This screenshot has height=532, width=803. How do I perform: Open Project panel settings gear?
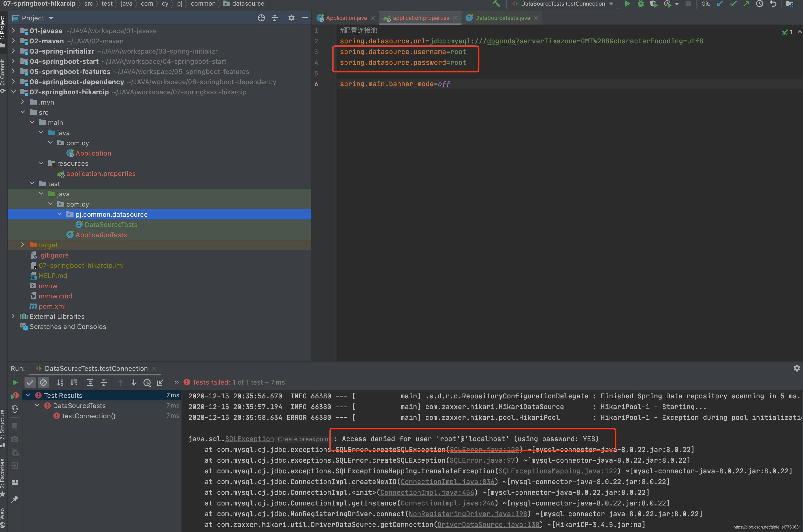pos(291,18)
